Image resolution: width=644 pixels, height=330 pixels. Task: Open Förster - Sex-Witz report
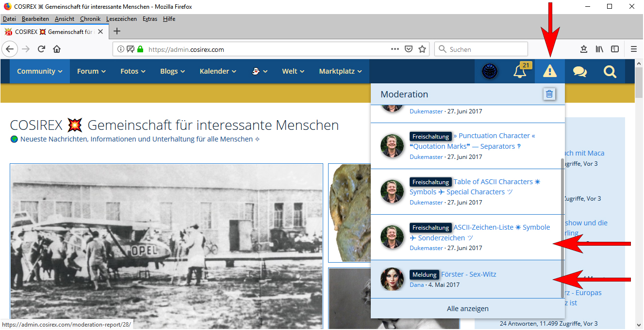pos(468,274)
